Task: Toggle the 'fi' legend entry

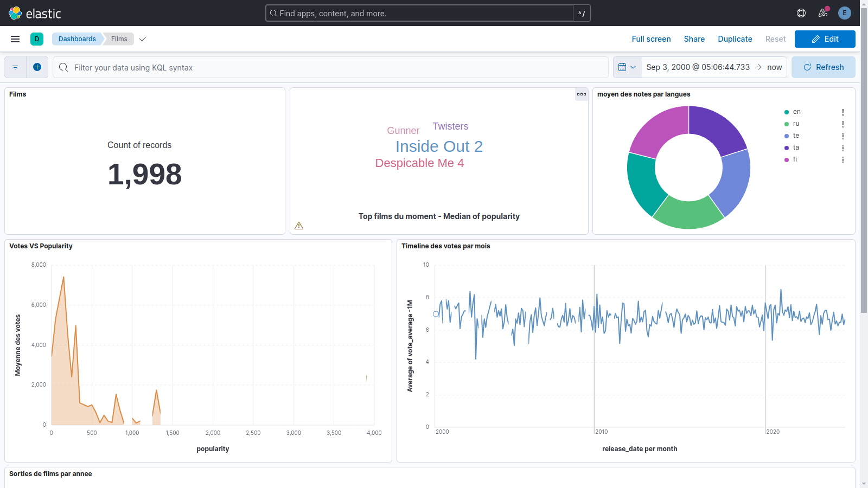Action: (x=795, y=159)
